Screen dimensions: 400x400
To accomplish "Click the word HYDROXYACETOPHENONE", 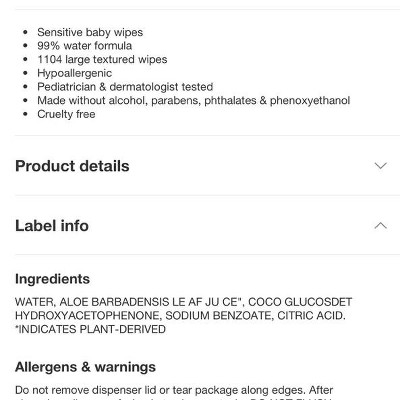I will [x=87, y=316].
